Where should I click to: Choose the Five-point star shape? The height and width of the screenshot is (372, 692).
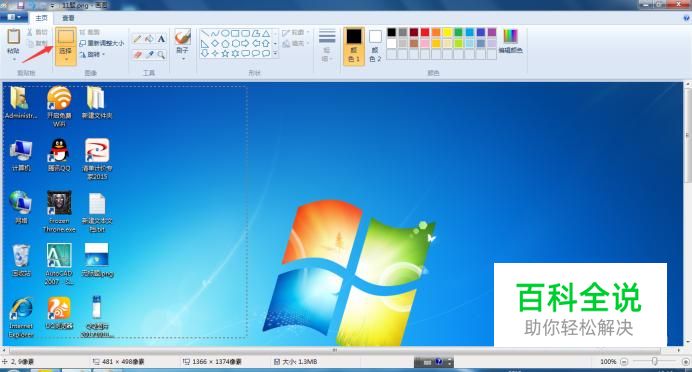tap(225, 54)
